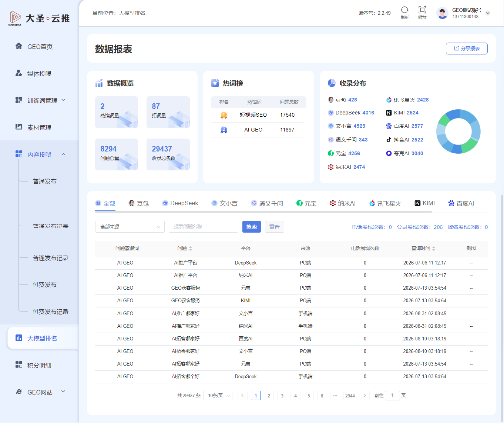
Task: Click the GEO网站 browser icon
Action: pyautogui.click(x=19, y=392)
